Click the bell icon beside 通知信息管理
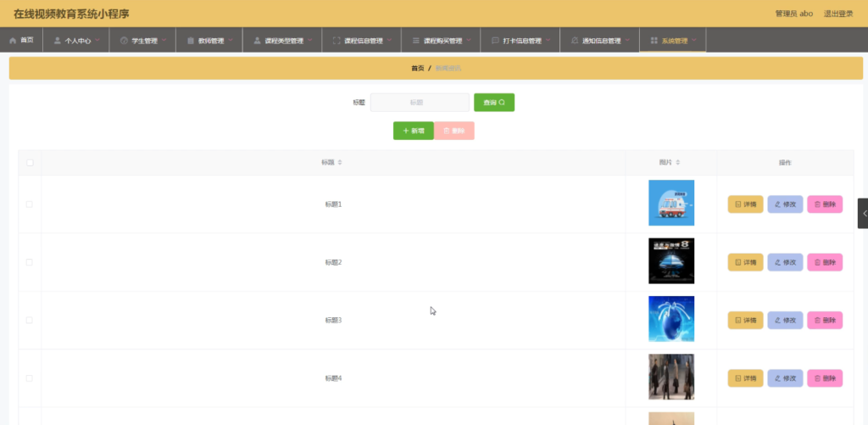This screenshot has width=868, height=425. click(x=575, y=41)
